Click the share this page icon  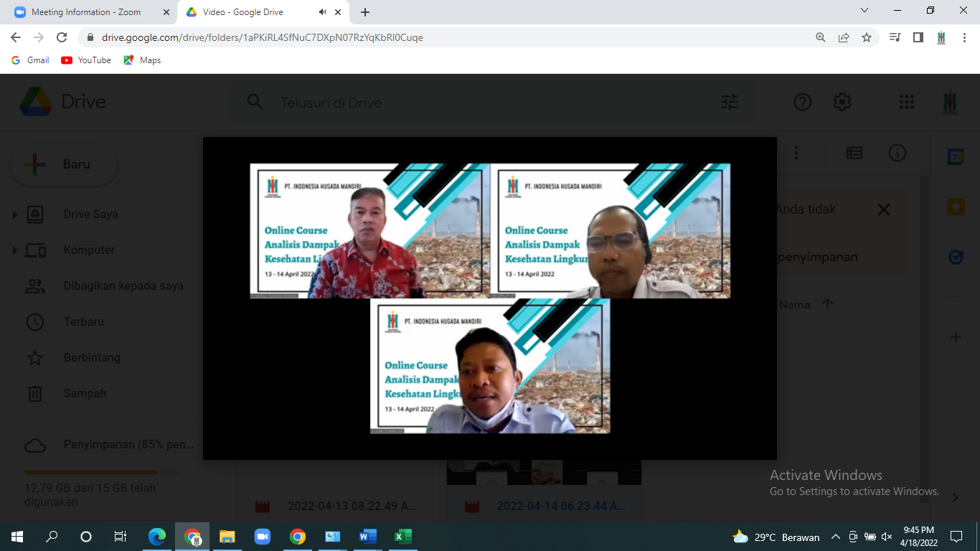point(844,37)
